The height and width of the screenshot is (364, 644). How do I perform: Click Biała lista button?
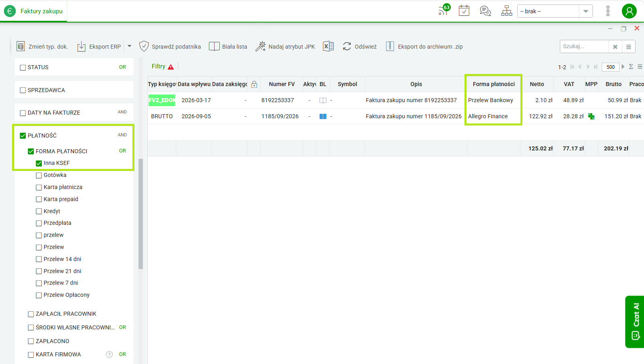228,47
